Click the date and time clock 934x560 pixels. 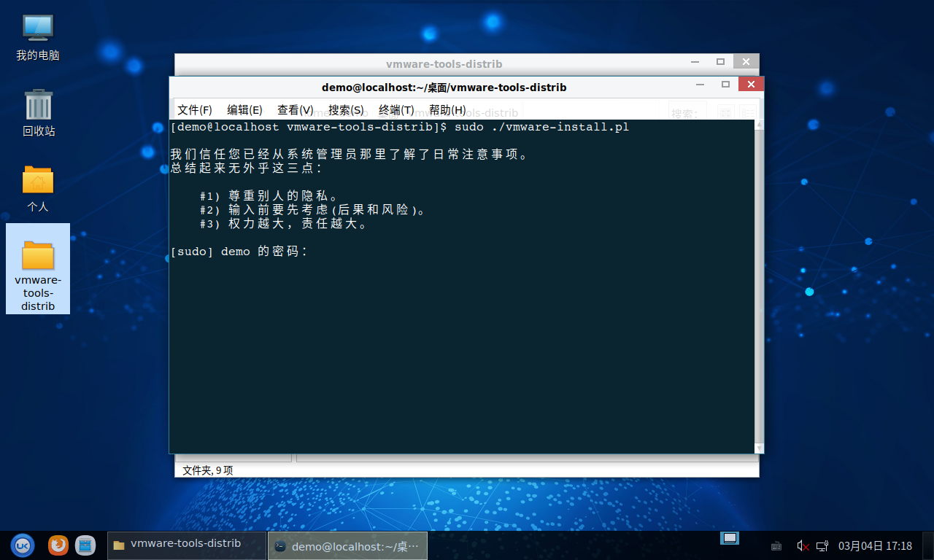[875, 545]
